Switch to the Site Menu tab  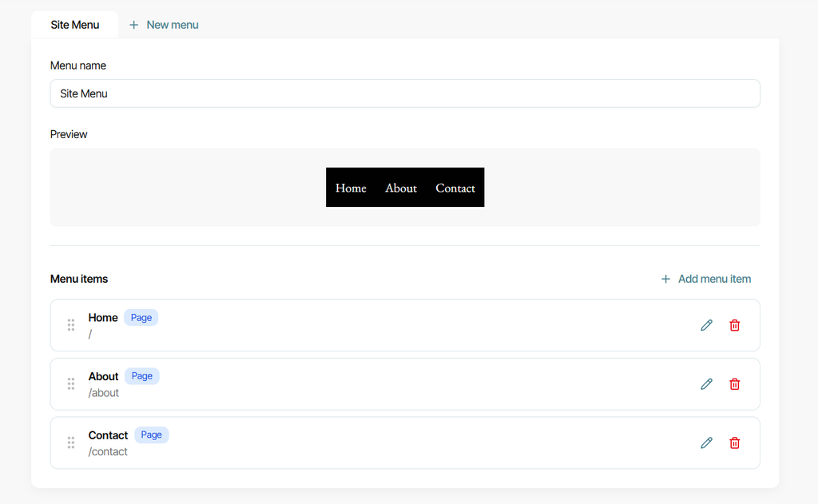coord(74,25)
